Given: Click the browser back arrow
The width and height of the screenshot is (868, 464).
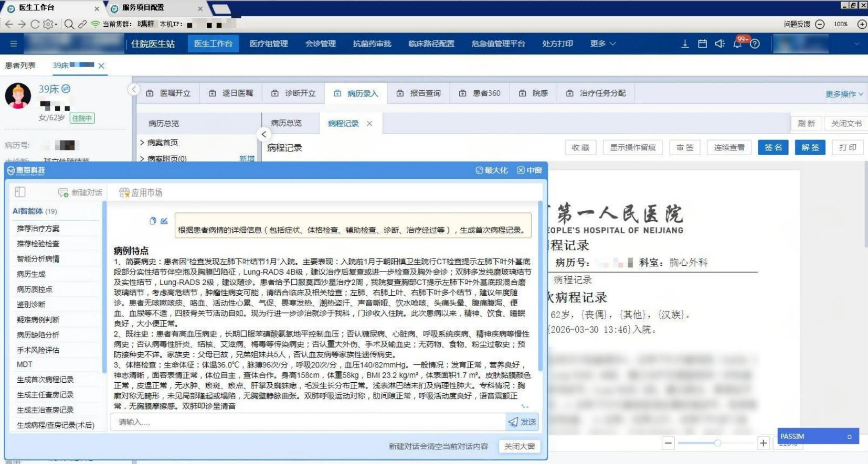Looking at the screenshot, I should [9, 24].
